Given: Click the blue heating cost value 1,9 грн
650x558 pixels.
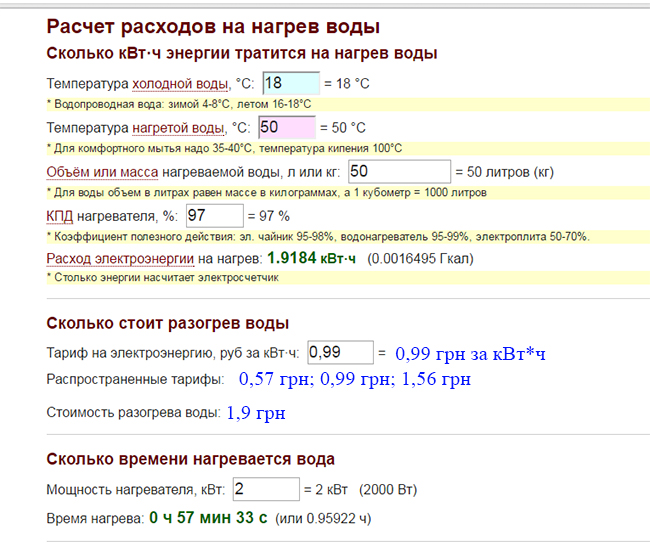Looking at the screenshot, I should click(254, 411).
